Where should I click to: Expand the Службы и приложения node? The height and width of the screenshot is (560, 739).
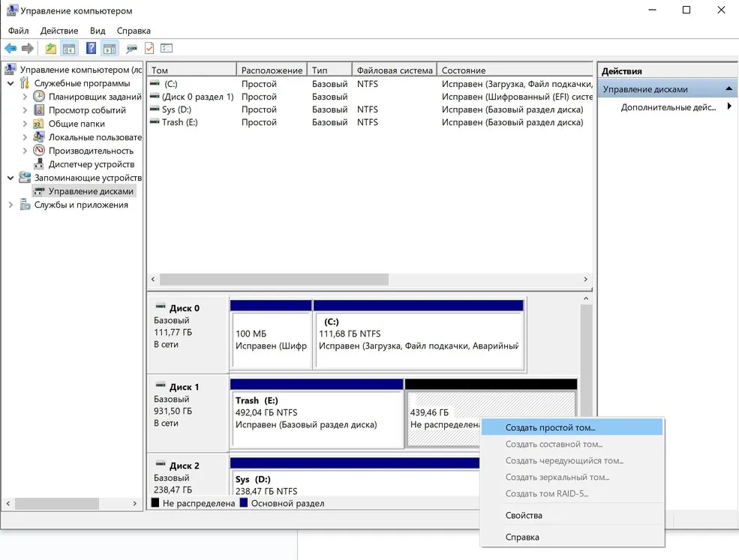(11, 205)
